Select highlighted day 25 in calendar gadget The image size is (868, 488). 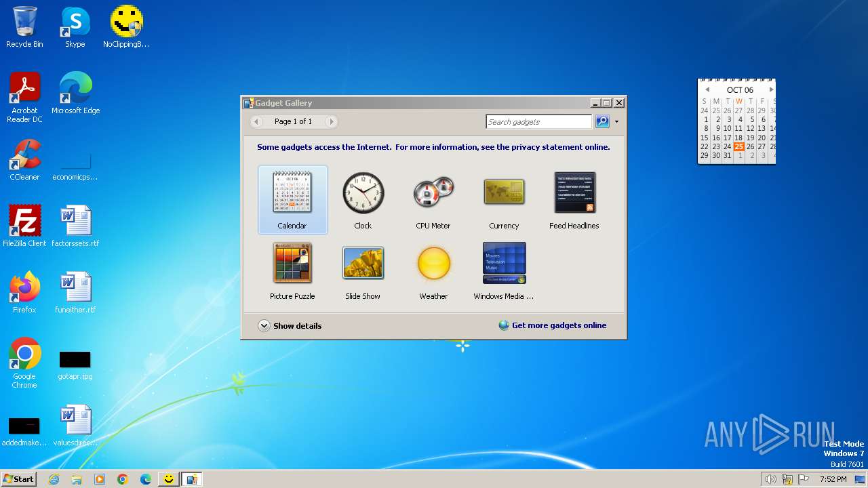(738, 146)
